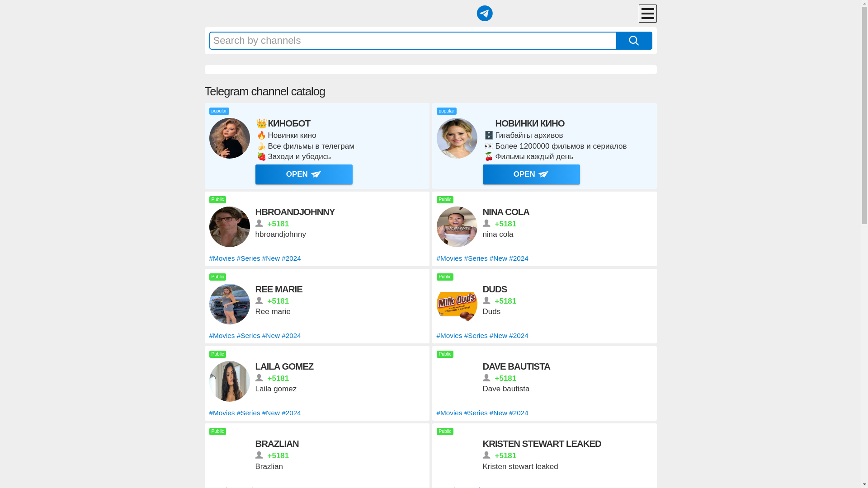868x488 pixels.
Task: Click #Movies tag under NINA COLA
Action: click(449, 258)
